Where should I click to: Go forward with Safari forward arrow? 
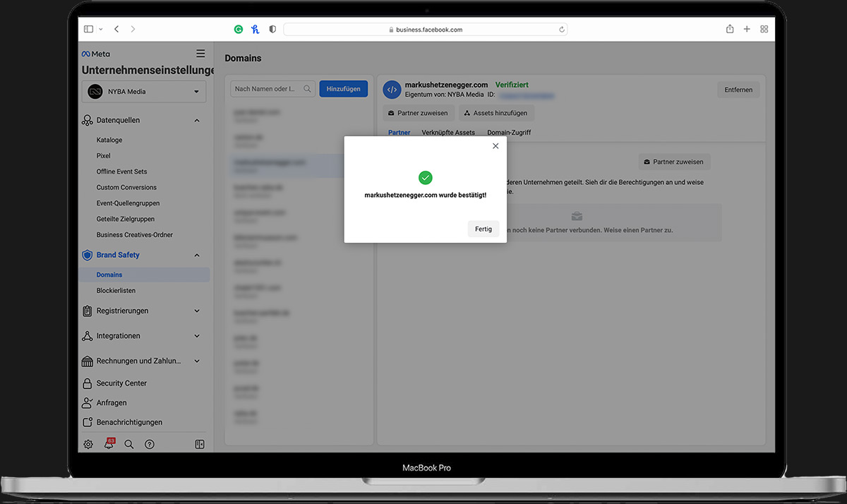(x=133, y=30)
